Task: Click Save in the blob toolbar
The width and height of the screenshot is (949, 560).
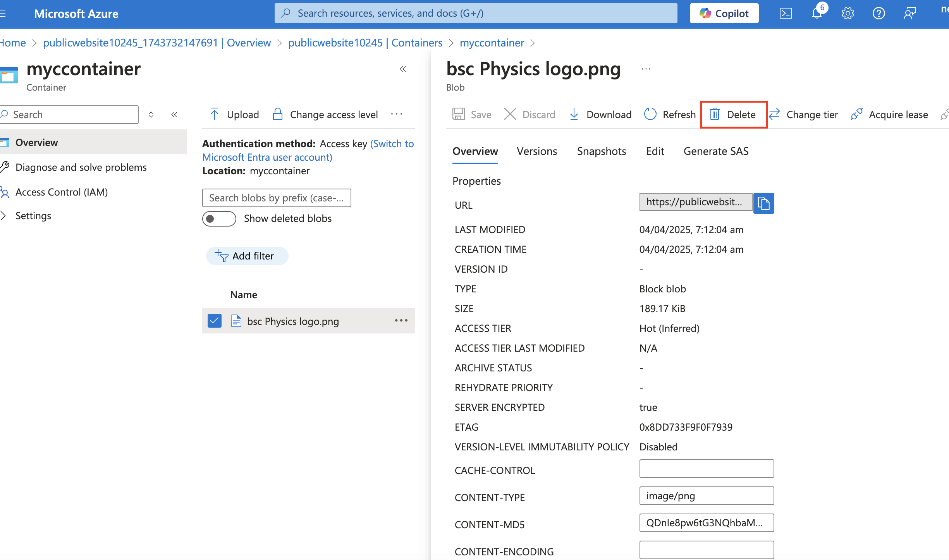Action: (x=472, y=115)
